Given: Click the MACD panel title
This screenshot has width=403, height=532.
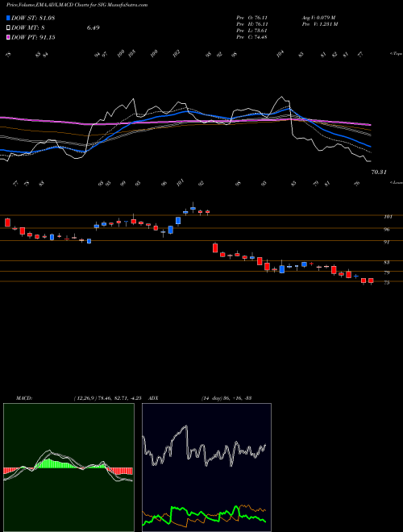Looking at the screenshot, I should coord(23,398).
